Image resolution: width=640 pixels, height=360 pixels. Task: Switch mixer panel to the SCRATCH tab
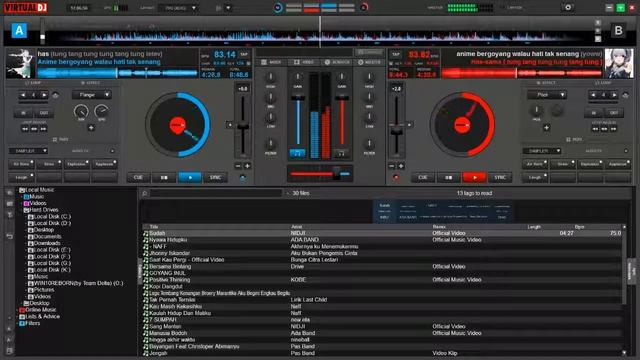(x=337, y=62)
